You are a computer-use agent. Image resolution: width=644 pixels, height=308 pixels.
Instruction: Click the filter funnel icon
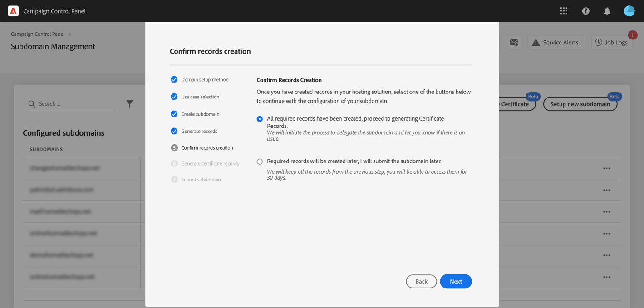(129, 104)
